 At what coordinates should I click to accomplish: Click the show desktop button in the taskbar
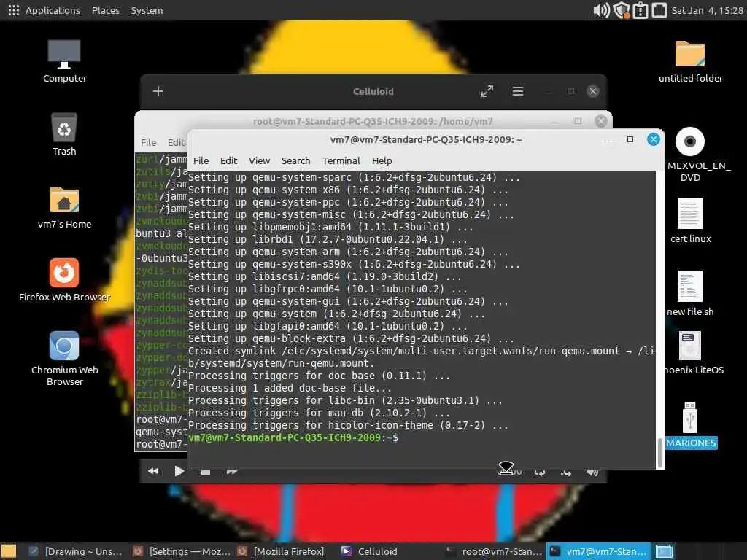[9, 551]
